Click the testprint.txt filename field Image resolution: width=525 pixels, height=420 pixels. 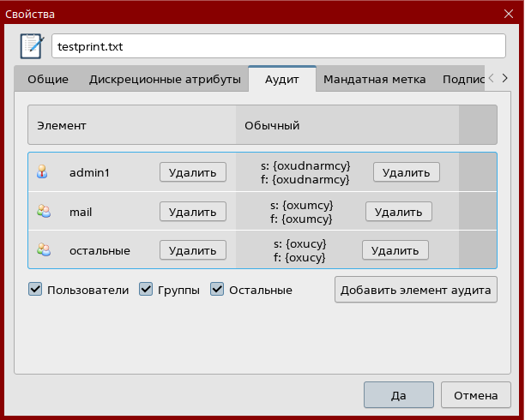pyautogui.click(x=279, y=45)
